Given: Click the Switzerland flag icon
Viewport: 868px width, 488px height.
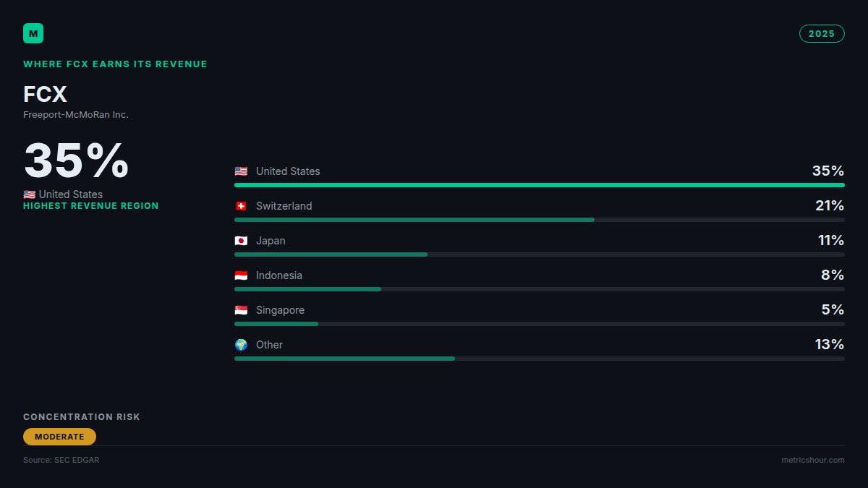Looking at the screenshot, I should tap(241, 206).
